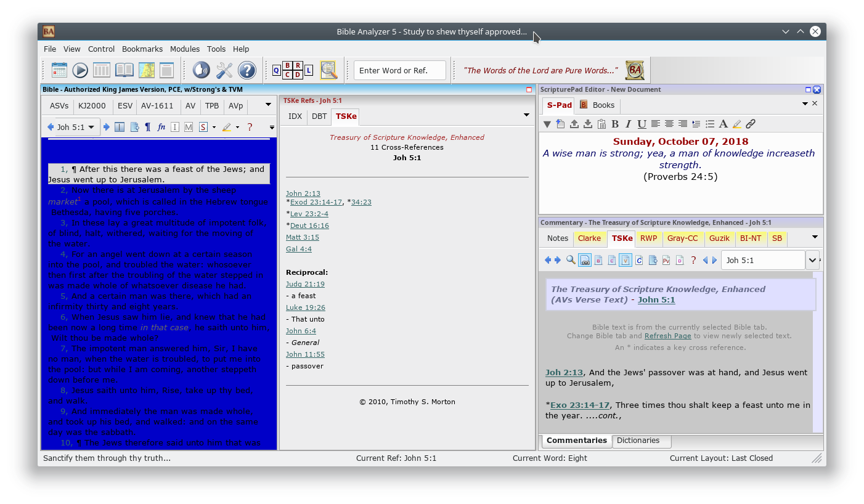Image resolution: width=864 pixels, height=504 pixels.
Task: Switch to the Dictionaries bottom tab
Action: point(638,441)
